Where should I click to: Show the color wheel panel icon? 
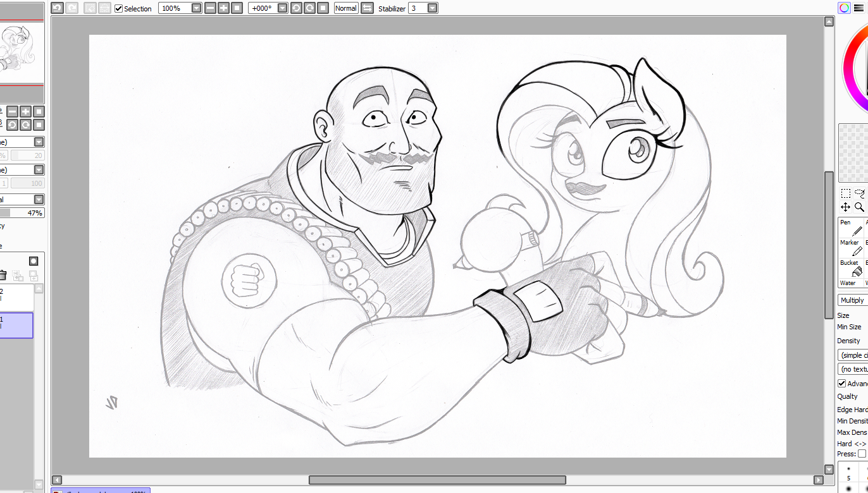coord(844,8)
